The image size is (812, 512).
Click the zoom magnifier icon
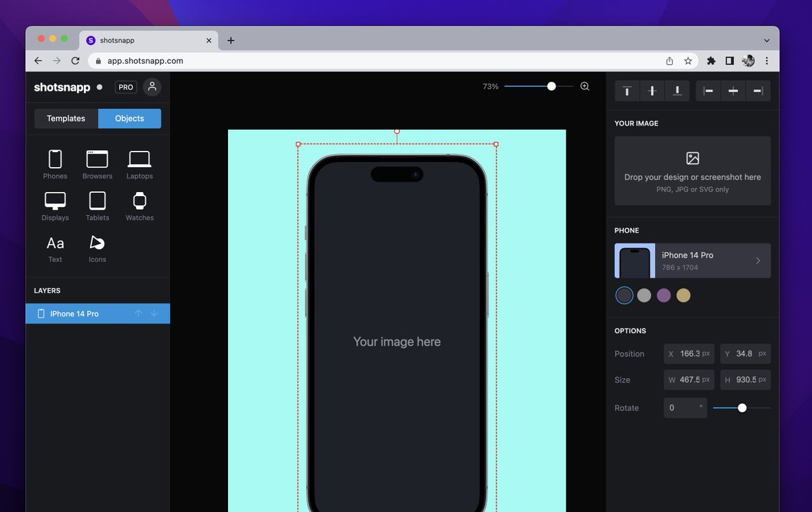point(585,87)
